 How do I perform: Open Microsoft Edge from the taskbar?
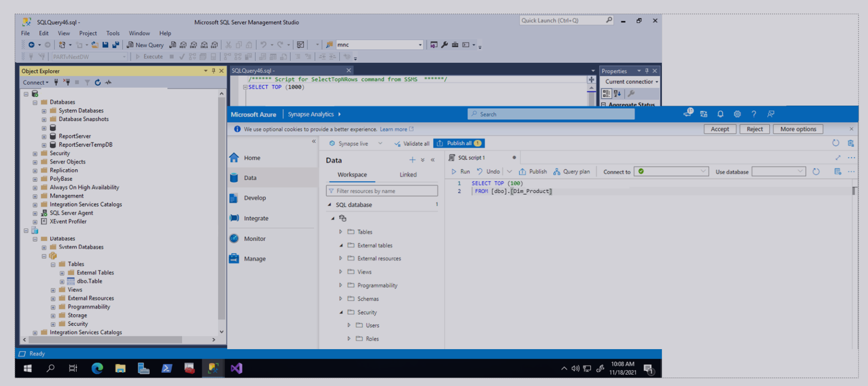click(x=97, y=369)
